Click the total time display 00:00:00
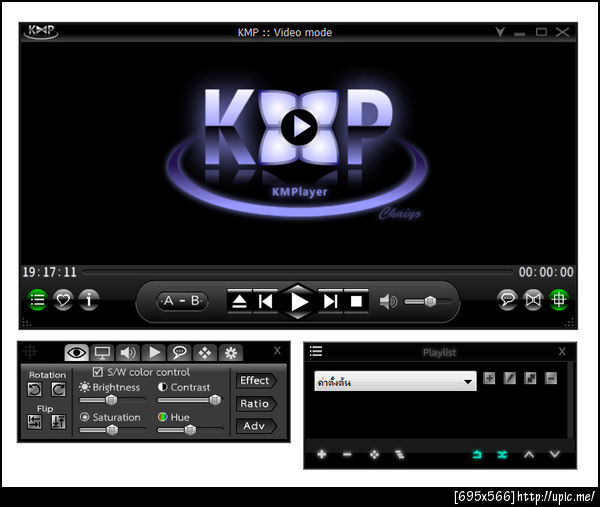This screenshot has width=600, height=507. pos(546,272)
